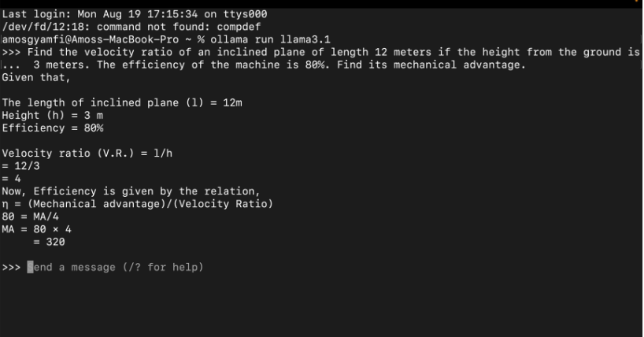Image resolution: width=644 pixels, height=337 pixels.
Task: Click the '= 12/3' calculation line
Action: (x=21, y=166)
